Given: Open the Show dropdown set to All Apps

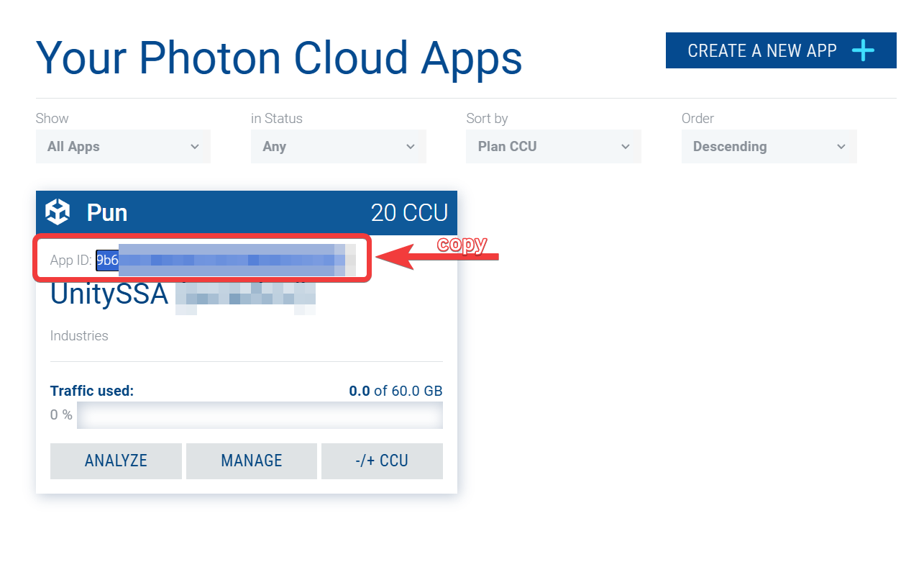Looking at the screenshot, I should coord(123,146).
